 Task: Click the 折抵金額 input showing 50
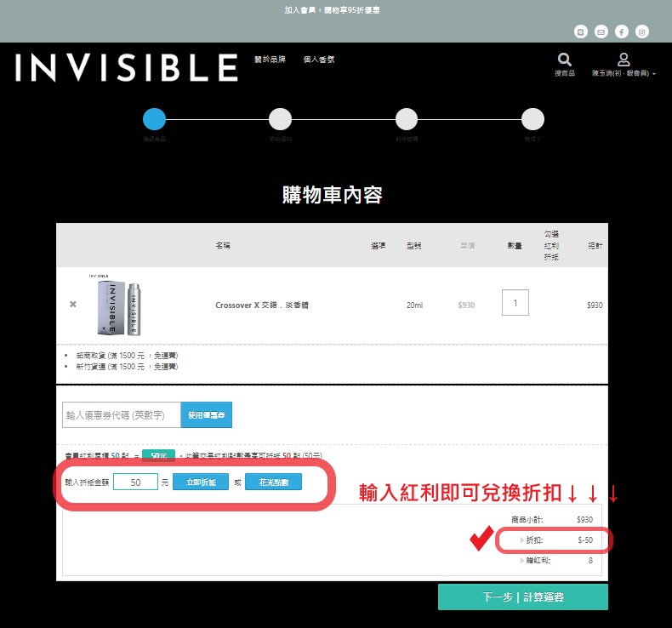(x=135, y=482)
